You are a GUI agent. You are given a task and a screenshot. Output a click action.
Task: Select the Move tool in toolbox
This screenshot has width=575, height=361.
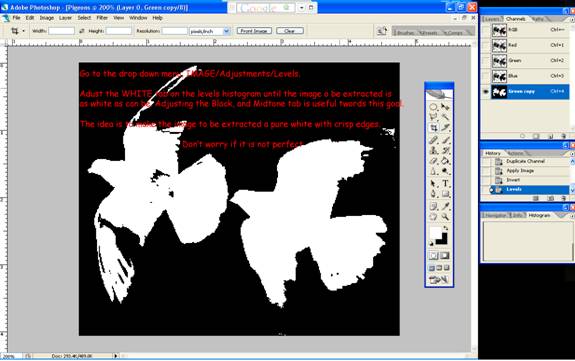point(445,107)
